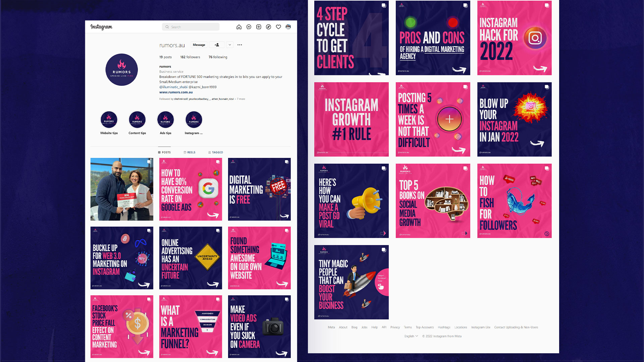Click into the Search field

[x=191, y=27]
